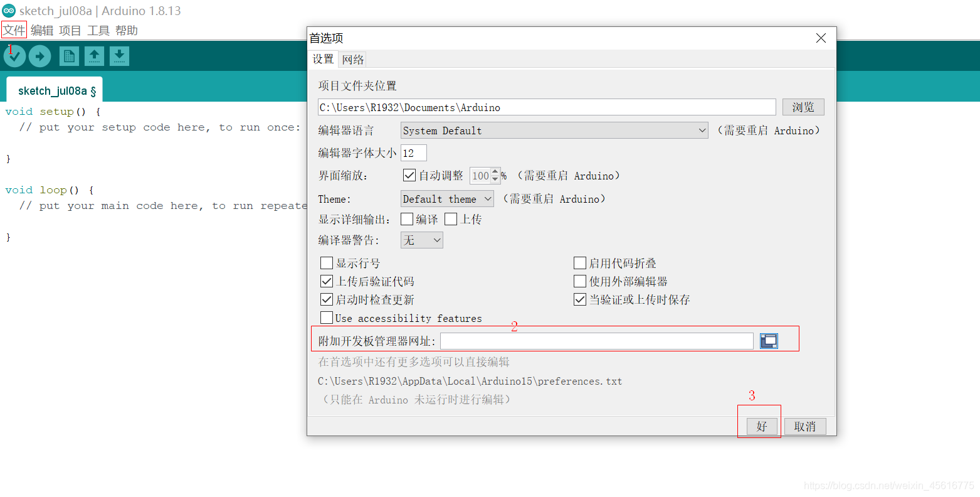Toggle 启动时检查更新 checkbox
The image size is (980, 497).
(327, 299)
